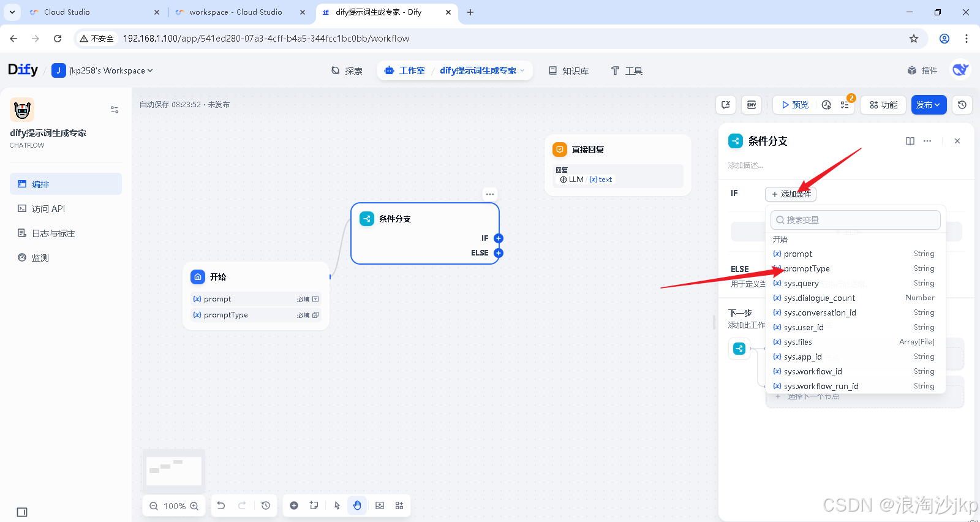Open 插件 page

pos(922,71)
